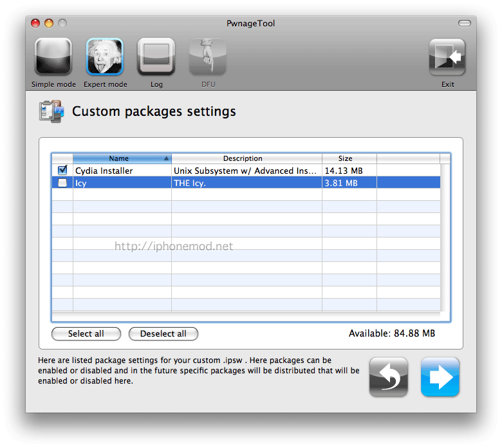Select the Icy row name
The width and height of the screenshot is (502, 448).
click(x=80, y=183)
